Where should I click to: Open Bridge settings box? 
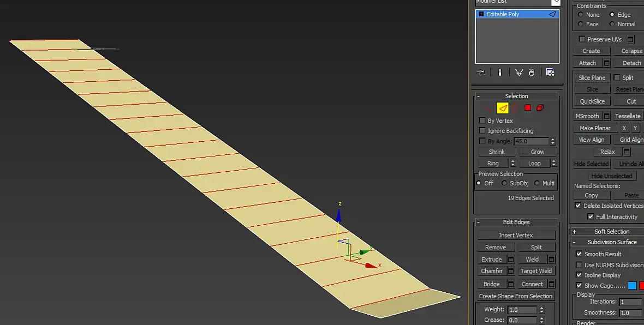coord(511,284)
